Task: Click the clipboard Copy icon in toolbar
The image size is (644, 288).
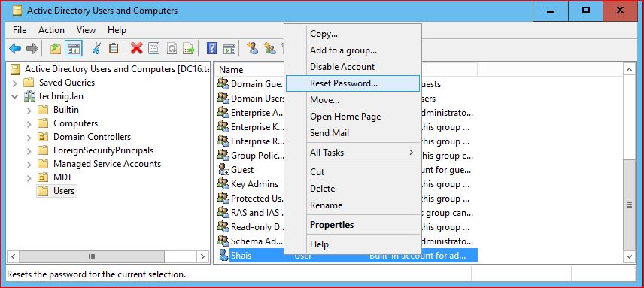Action: 114,48
